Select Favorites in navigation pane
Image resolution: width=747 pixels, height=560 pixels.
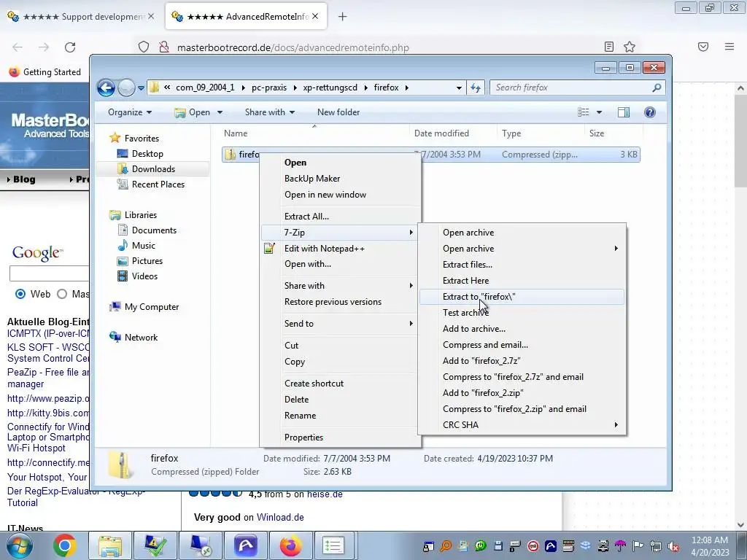tap(142, 138)
